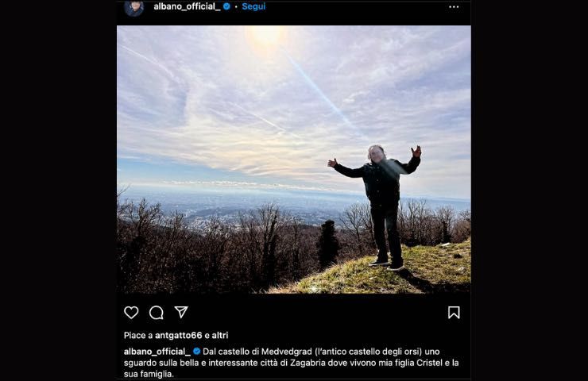Click the albano_official_ username in the post header
Screen dimensions: 588x381
(x=187, y=6)
